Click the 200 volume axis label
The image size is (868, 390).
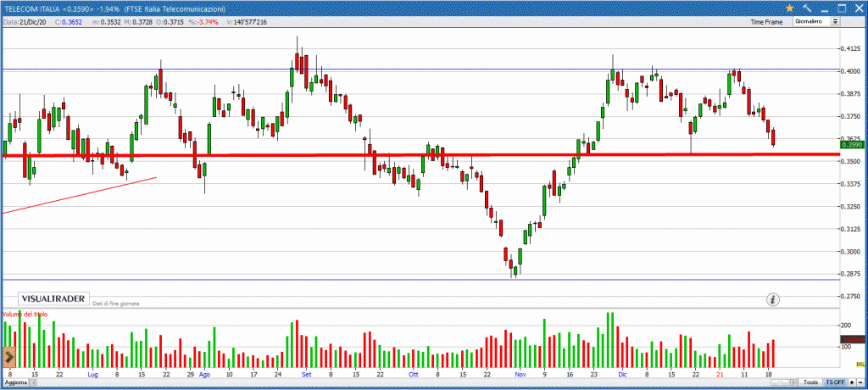tap(848, 326)
